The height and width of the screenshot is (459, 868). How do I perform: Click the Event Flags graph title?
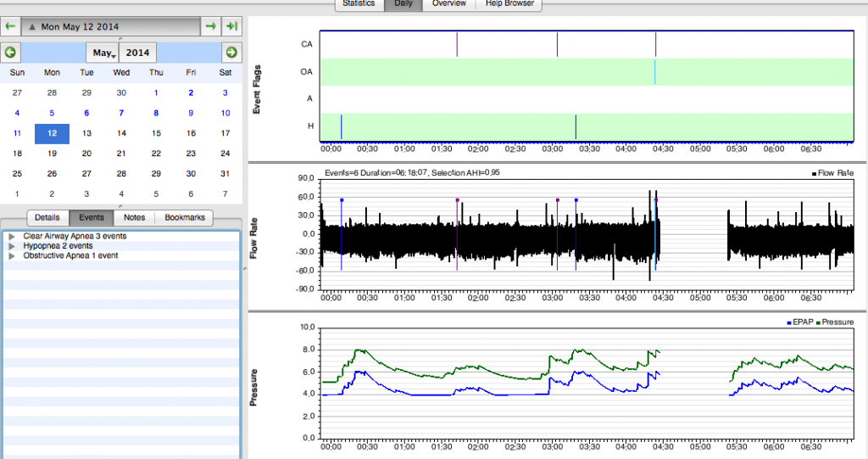(256, 90)
